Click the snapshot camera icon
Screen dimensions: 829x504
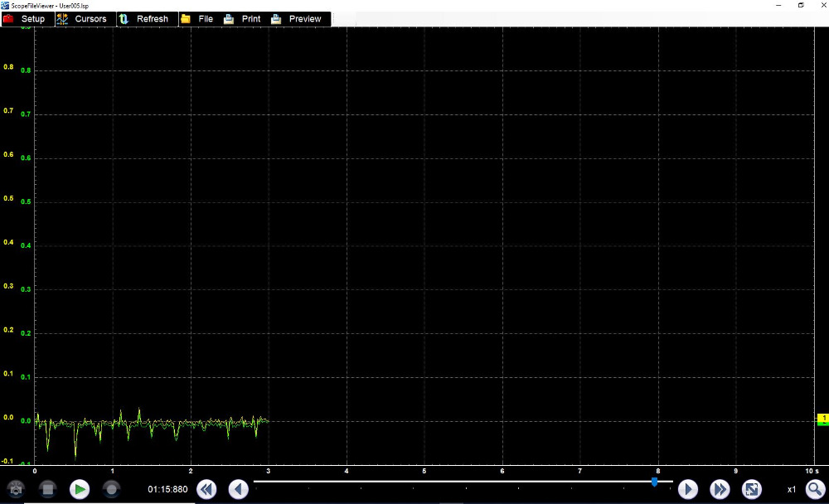point(15,489)
